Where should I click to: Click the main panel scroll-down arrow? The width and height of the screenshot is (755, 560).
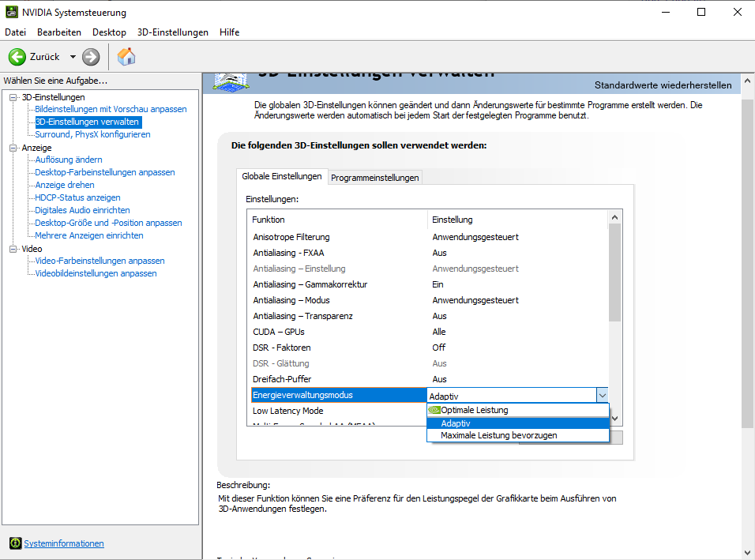[x=747, y=553]
